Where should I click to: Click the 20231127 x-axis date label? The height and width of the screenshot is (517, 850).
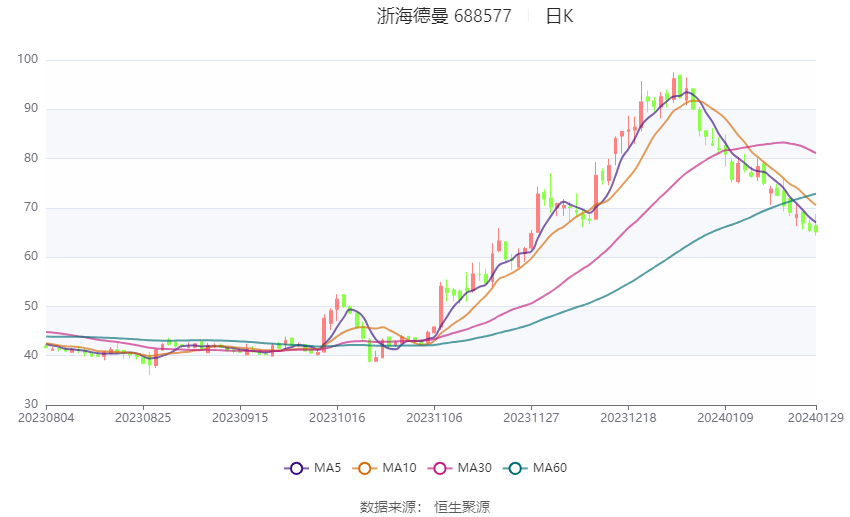point(531,418)
